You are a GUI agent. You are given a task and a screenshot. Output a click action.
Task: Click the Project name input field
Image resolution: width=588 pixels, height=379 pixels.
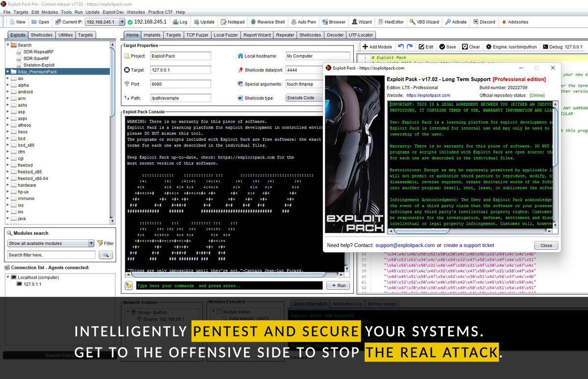click(180, 56)
